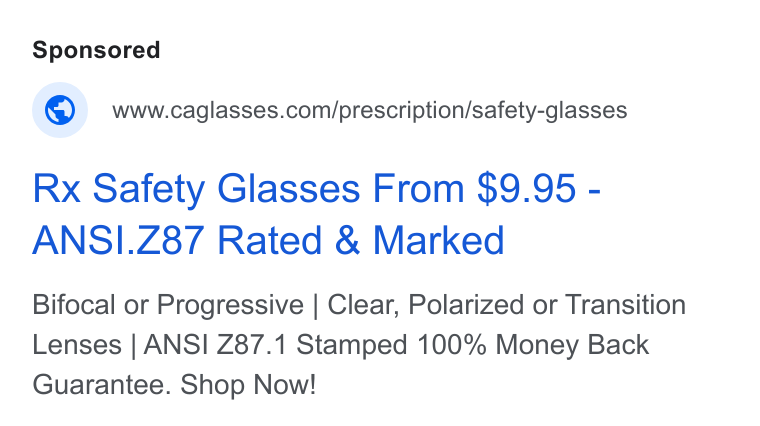Screen dimensions: 760x426
Task: Click the blue globe favicon icon
Action: (x=60, y=110)
